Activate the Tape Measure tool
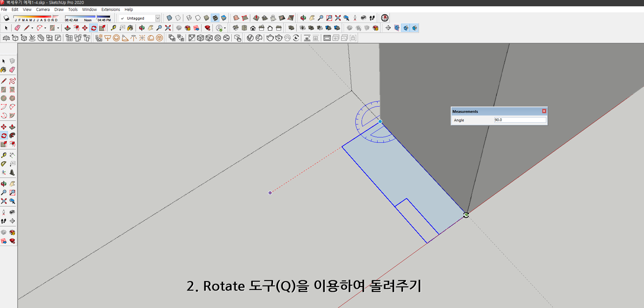 tap(4, 155)
